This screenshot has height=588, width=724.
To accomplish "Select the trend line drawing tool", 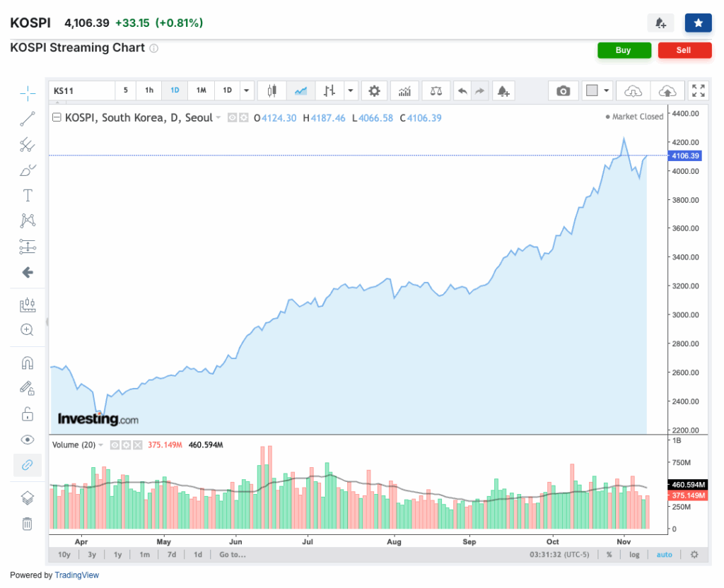I will (x=27, y=118).
